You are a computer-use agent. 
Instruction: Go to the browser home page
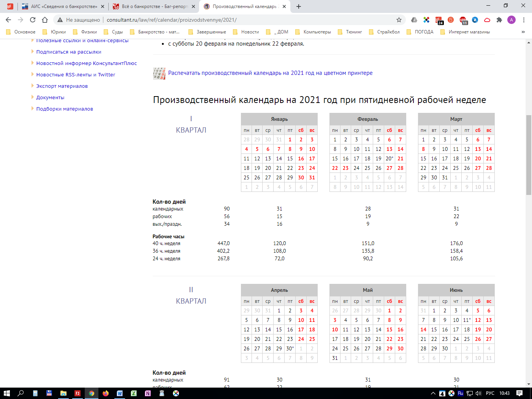coord(45,20)
